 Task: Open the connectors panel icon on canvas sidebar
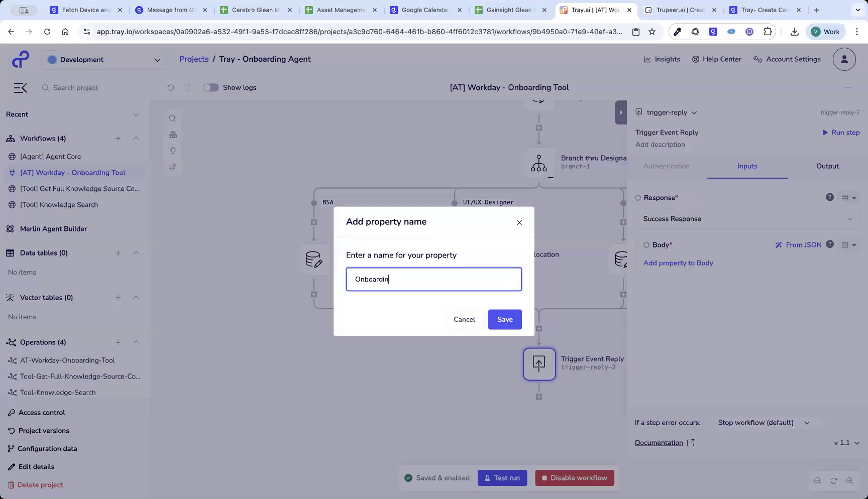(172, 134)
